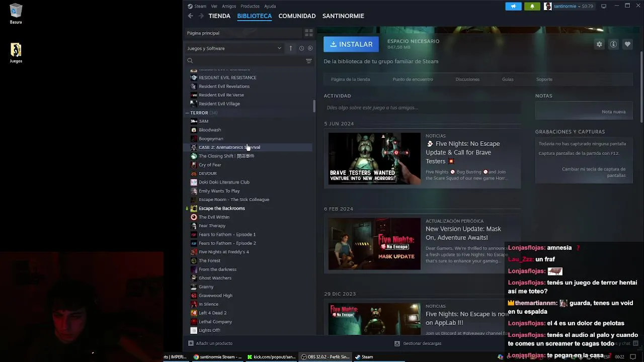Screen dimensions: 644x362
Task: Click the sort ascending arrow in library filter
Action: coord(291,48)
